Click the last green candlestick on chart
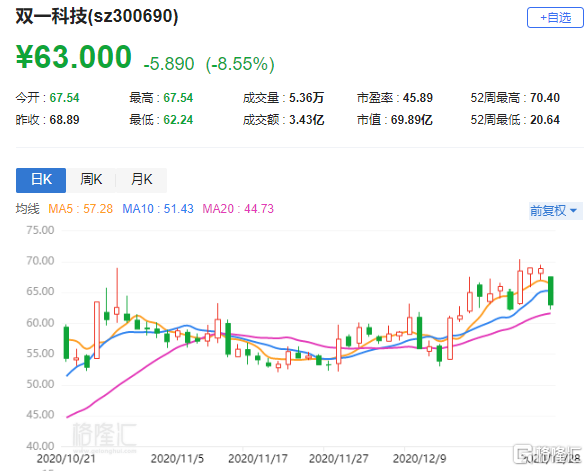This screenshot has height=471, width=588. pos(550,291)
